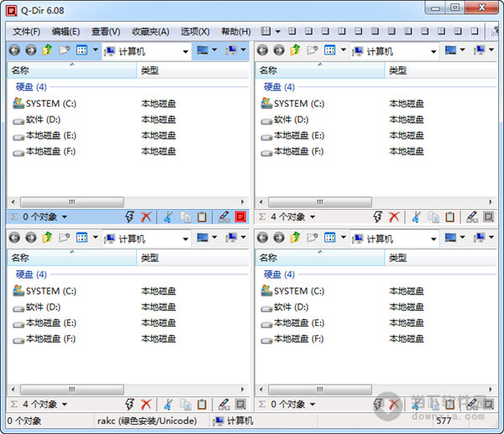Go back in the bottom-left pane
The image size is (504, 434).
14,238
